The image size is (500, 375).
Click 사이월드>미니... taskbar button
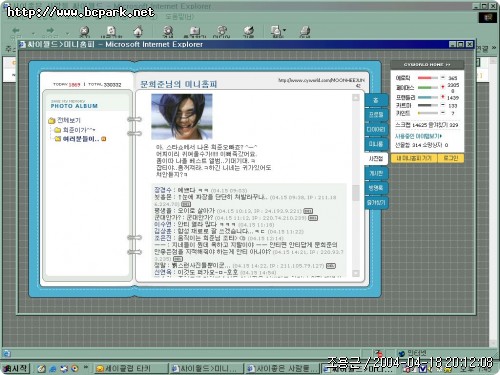tap(207, 368)
